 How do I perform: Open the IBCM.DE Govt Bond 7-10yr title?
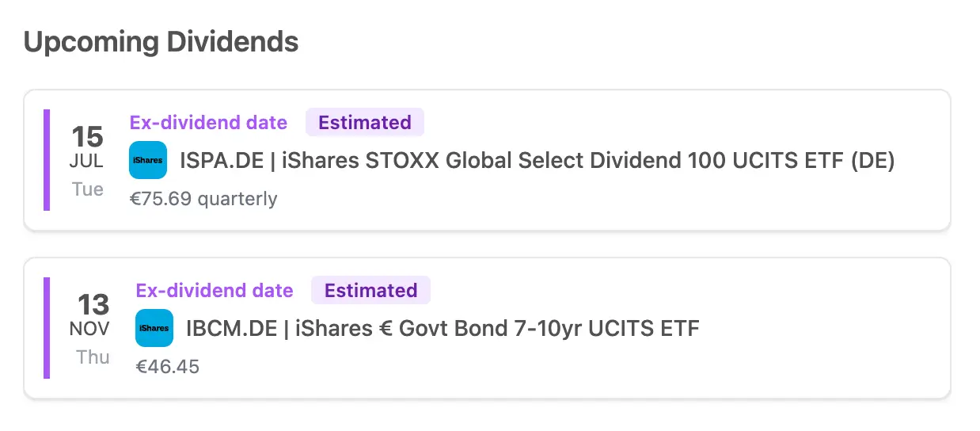[443, 328]
